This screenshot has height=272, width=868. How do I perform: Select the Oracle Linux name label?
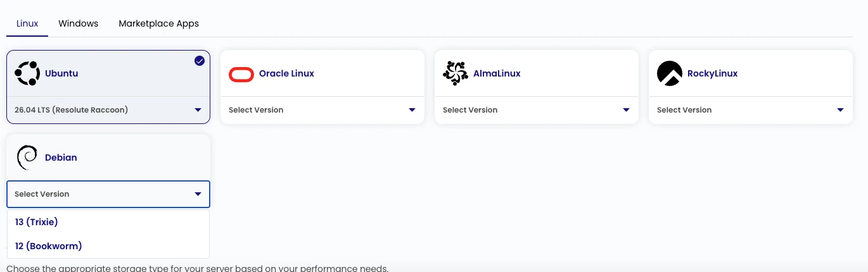286,73
